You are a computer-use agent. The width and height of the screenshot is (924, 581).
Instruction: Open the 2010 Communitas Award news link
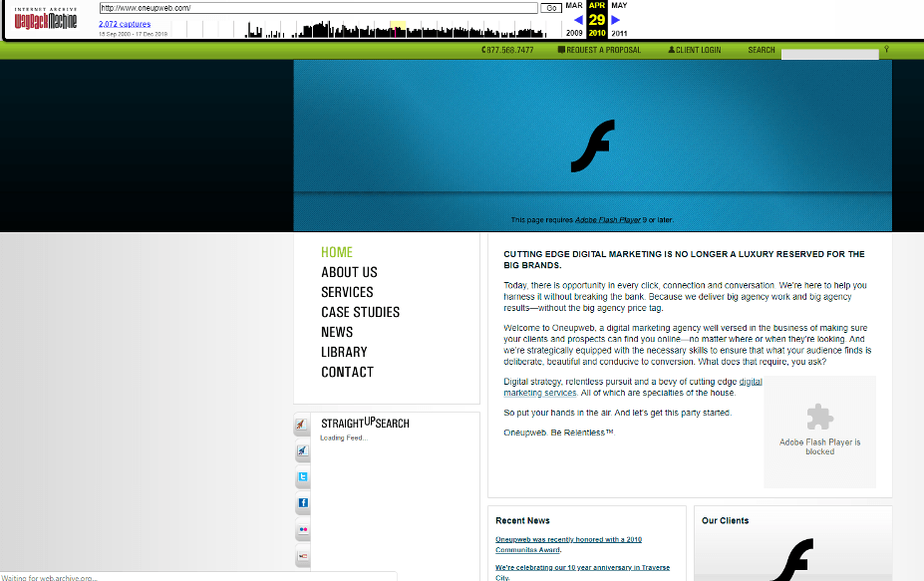coord(569,544)
